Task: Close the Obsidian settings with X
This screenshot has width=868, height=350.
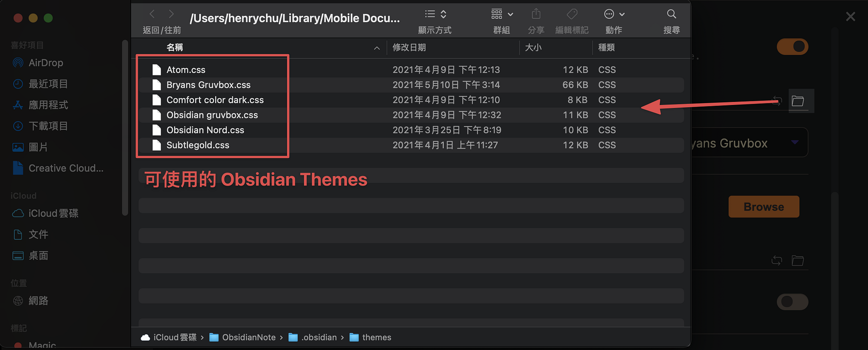Action: pyautogui.click(x=851, y=16)
